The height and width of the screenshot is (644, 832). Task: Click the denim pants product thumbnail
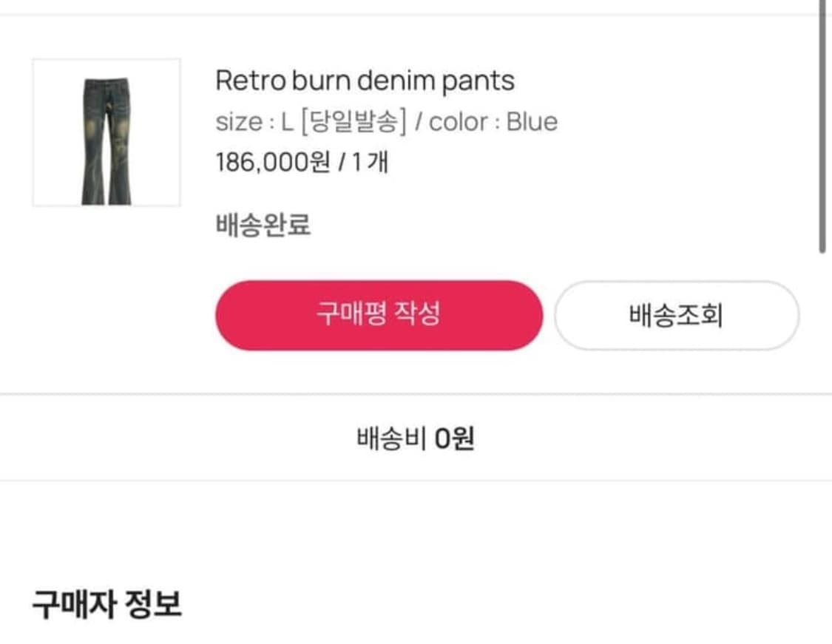pyautogui.click(x=106, y=132)
